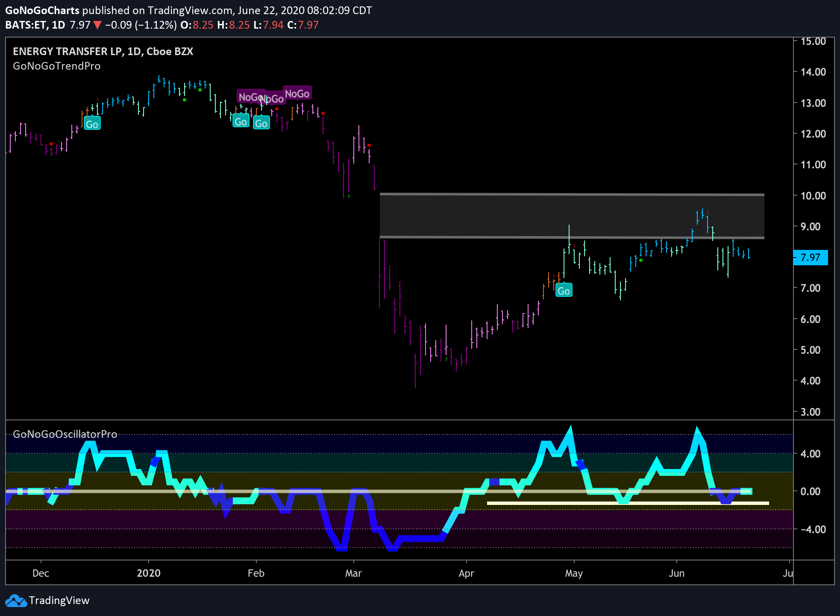
Task: Click the Mar label on the time axis
Action: pos(353,573)
